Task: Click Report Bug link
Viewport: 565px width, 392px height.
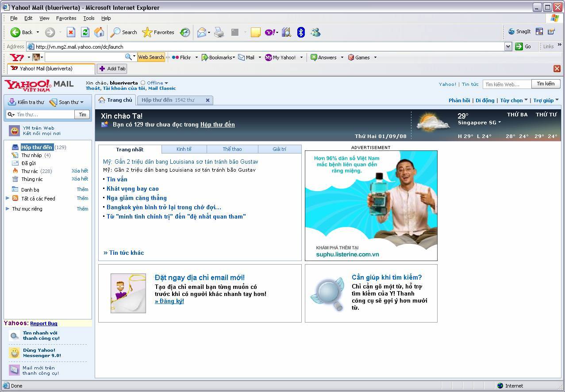Action: [x=44, y=323]
